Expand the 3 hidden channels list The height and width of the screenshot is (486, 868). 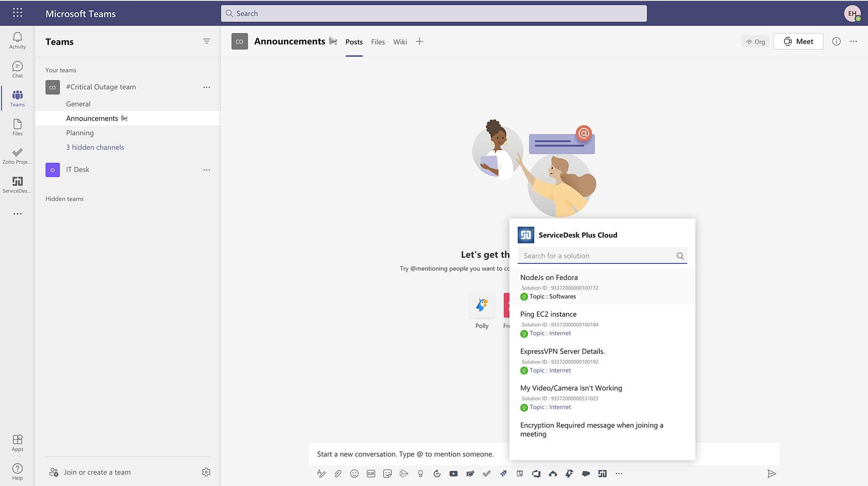(x=95, y=148)
